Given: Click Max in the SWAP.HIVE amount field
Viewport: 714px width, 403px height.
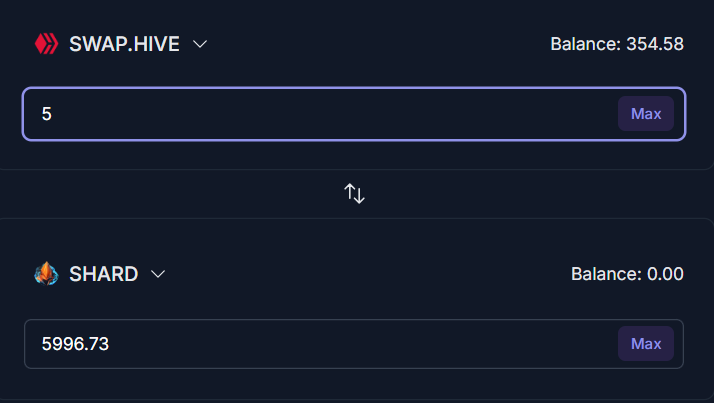Looking at the screenshot, I should pyautogui.click(x=646, y=113).
